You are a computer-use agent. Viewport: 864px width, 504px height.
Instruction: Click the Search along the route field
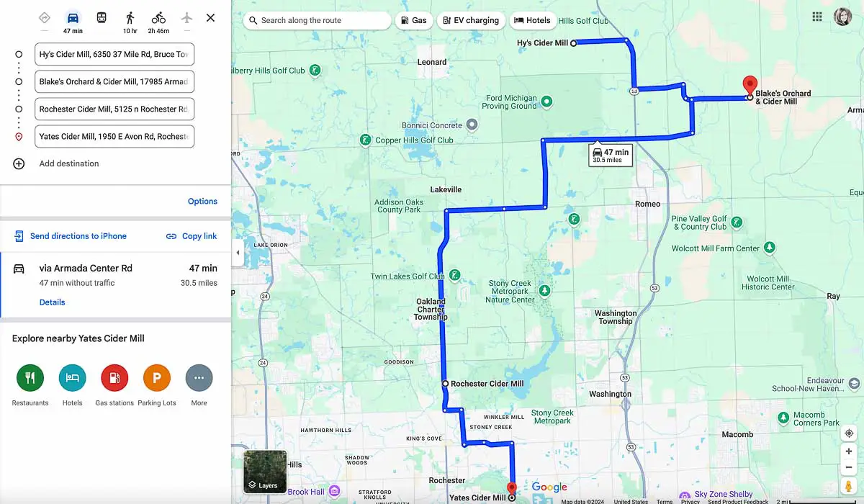tap(317, 20)
